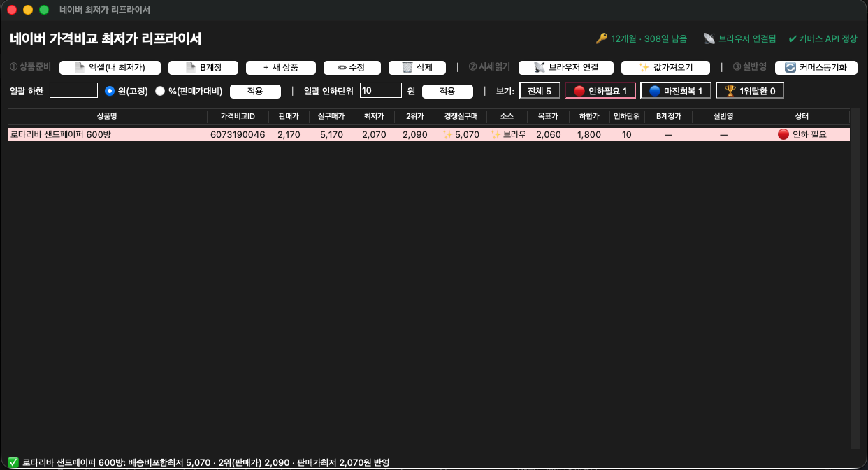Click the ✨ 값가져오기 button
The height and width of the screenshot is (470, 868).
click(x=665, y=67)
